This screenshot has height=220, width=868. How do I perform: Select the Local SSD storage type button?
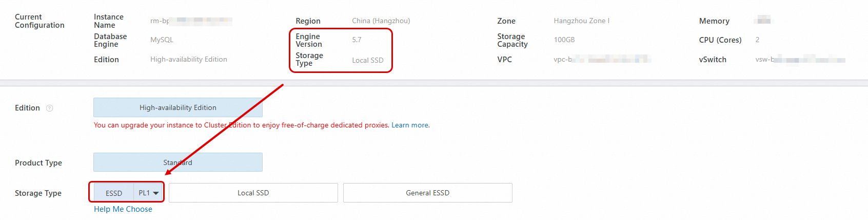pyautogui.click(x=253, y=193)
